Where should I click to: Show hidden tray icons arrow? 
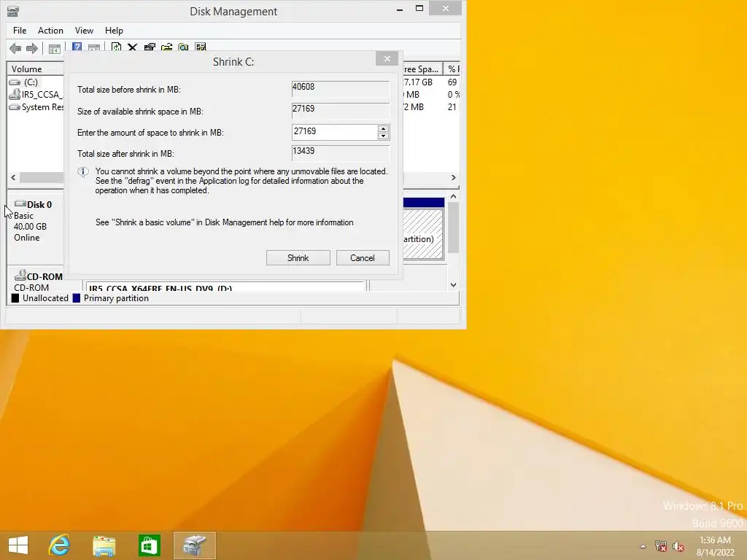[643, 546]
